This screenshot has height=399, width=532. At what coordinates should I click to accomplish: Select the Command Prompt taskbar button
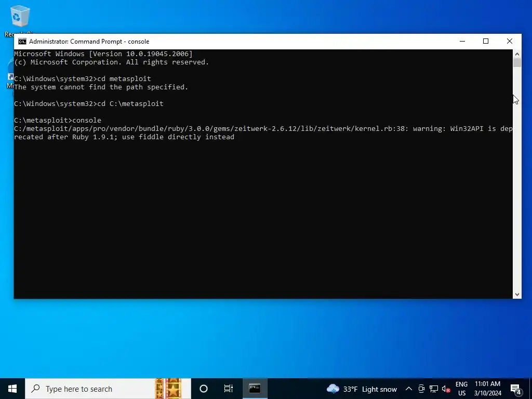pyautogui.click(x=255, y=389)
